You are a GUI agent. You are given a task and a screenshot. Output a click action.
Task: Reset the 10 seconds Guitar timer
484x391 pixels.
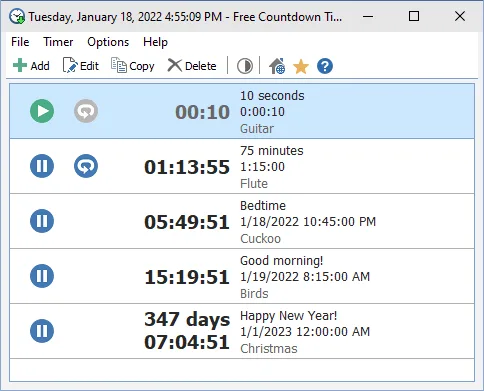[86, 111]
